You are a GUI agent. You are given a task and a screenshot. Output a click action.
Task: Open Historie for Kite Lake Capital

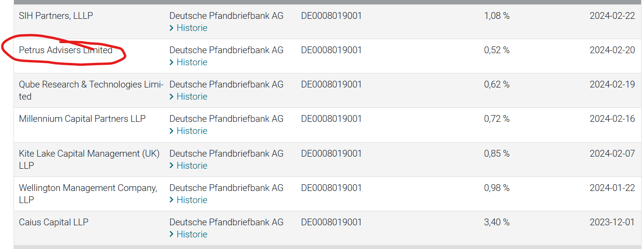pos(192,166)
